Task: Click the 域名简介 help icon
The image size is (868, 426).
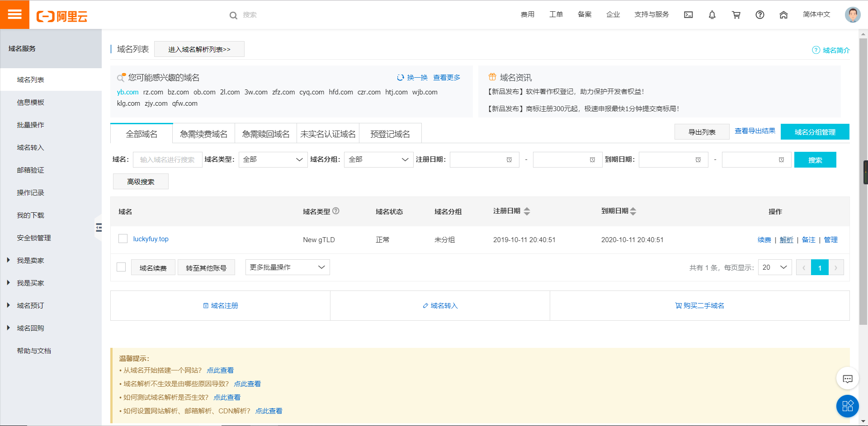Action: [x=816, y=50]
